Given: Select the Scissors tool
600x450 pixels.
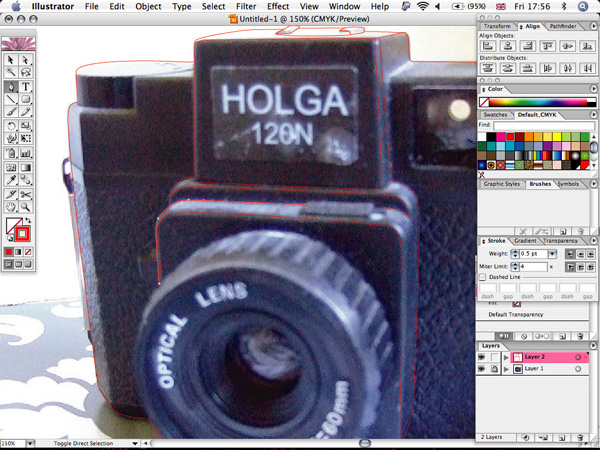Looking at the screenshot, I should [x=25, y=194].
